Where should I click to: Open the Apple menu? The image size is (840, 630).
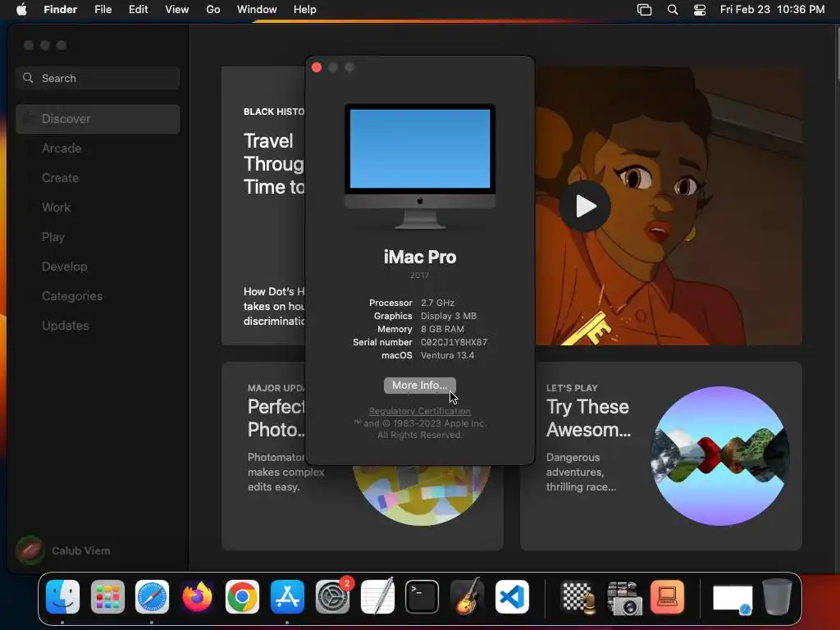click(x=21, y=10)
